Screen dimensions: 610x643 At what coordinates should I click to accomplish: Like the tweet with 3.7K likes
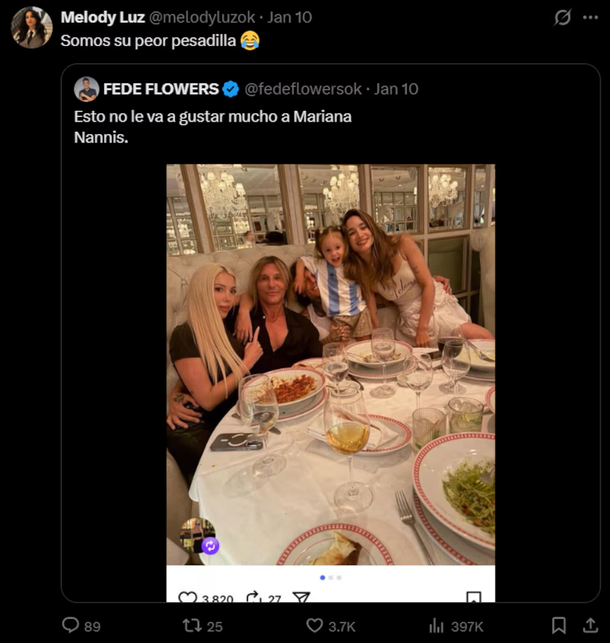pos(315,626)
